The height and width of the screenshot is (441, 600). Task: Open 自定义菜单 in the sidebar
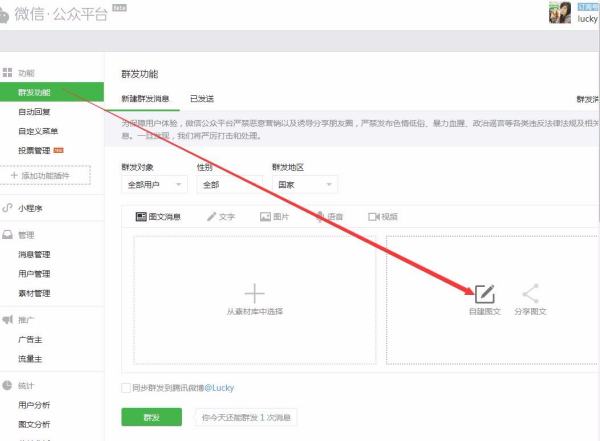click(x=38, y=131)
